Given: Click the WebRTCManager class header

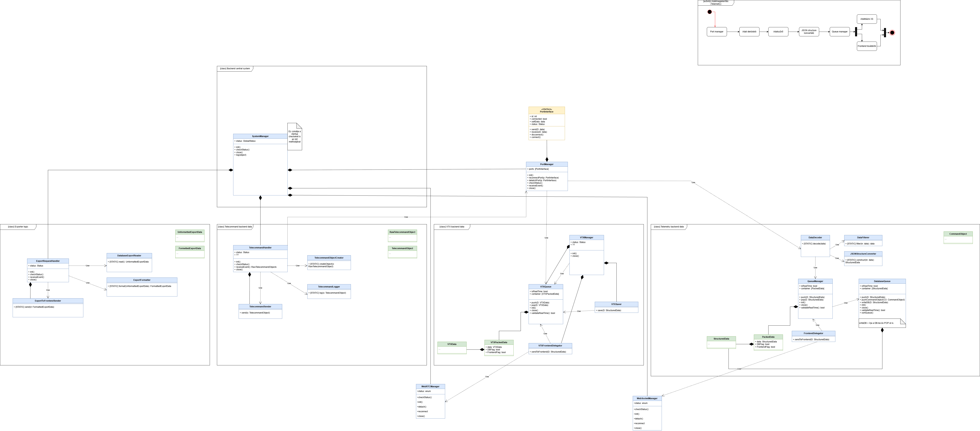Looking at the screenshot, I should coord(430,387).
